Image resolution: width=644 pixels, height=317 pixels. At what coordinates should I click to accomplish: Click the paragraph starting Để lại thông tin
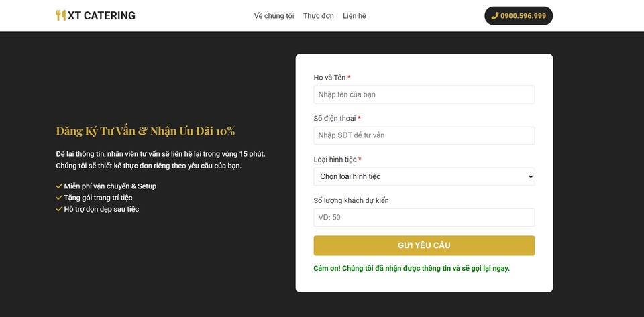click(x=161, y=160)
